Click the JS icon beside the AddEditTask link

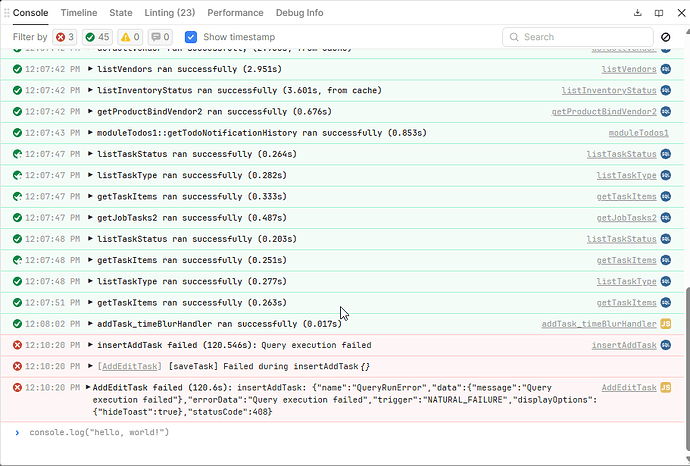click(x=666, y=388)
